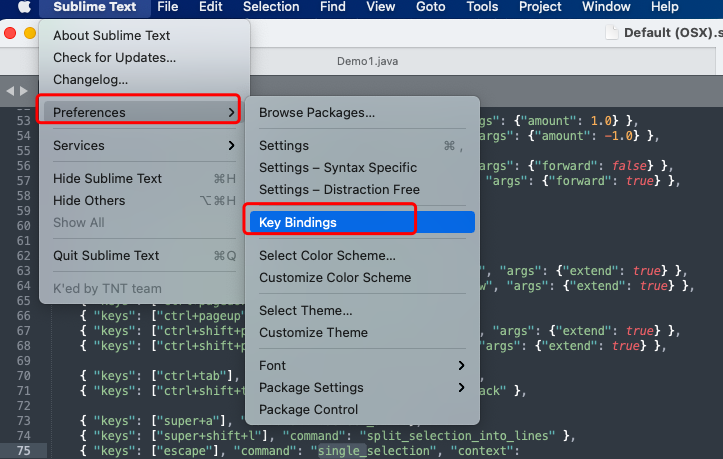Click the -1.0 amount value on line 54
This screenshot has width=723, height=459.
pyautogui.click(x=622, y=136)
